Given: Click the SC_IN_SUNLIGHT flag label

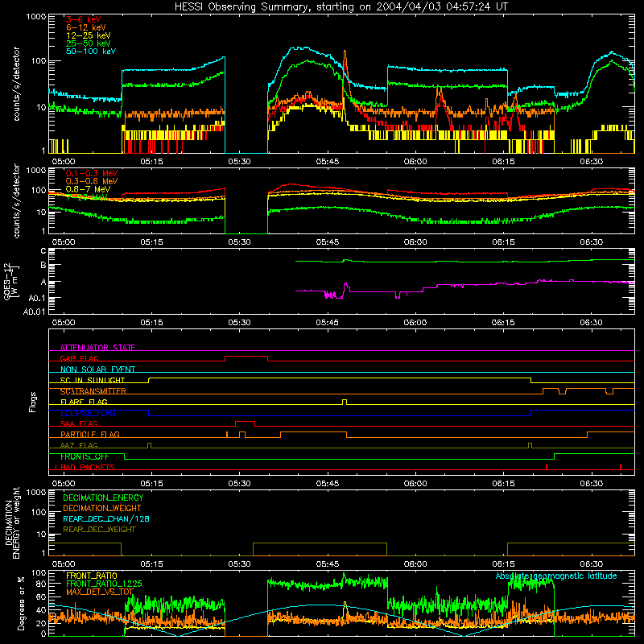Looking at the screenshot, I should pos(93,380).
